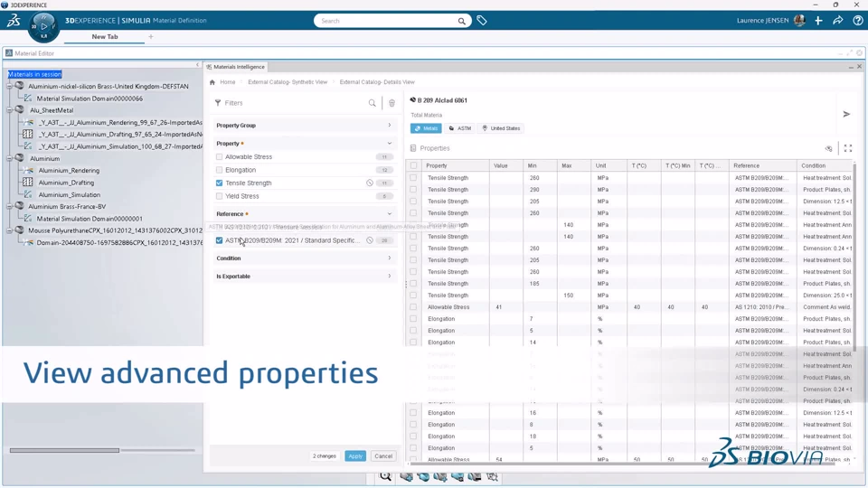Click the Aluminium_Rendering icon in tree
The image size is (868, 488).
point(28,171)
